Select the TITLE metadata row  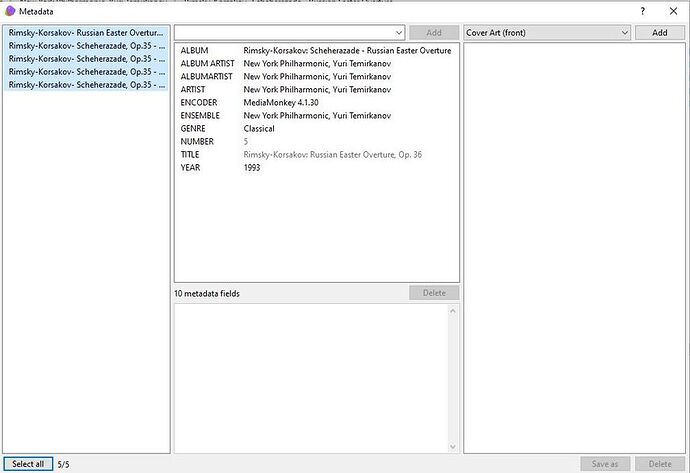coord(316,154)
